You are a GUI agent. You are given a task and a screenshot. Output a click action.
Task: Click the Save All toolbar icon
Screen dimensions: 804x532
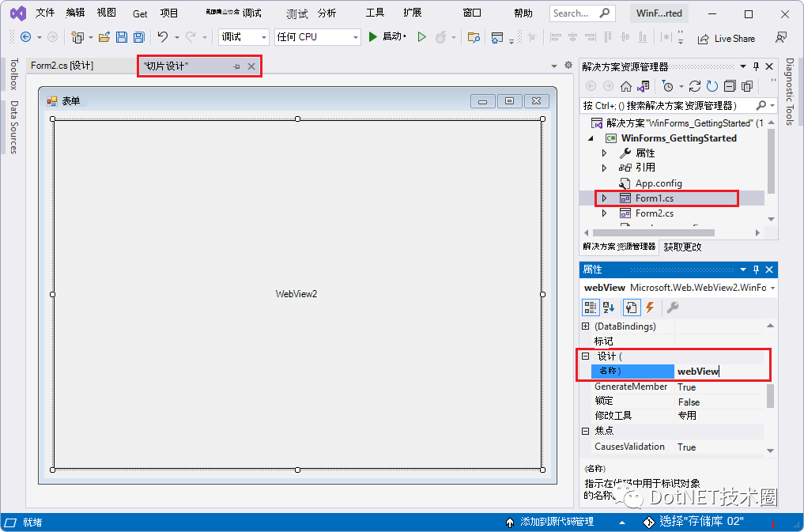(x=139, y=37)
